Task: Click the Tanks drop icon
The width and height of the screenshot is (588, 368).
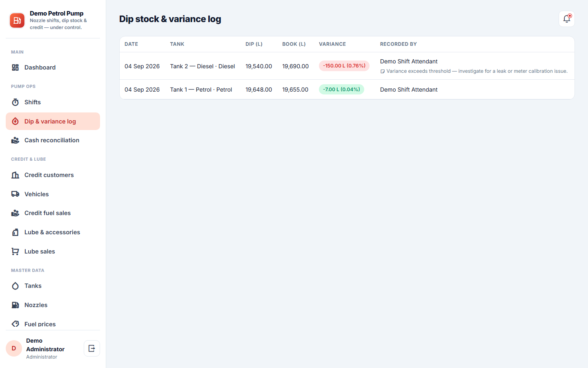Action: [15, 286]
